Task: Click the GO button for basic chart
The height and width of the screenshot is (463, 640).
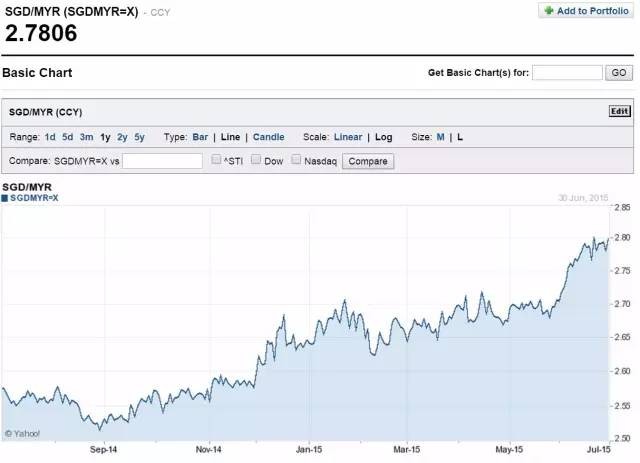Action: tap(620, 73)
